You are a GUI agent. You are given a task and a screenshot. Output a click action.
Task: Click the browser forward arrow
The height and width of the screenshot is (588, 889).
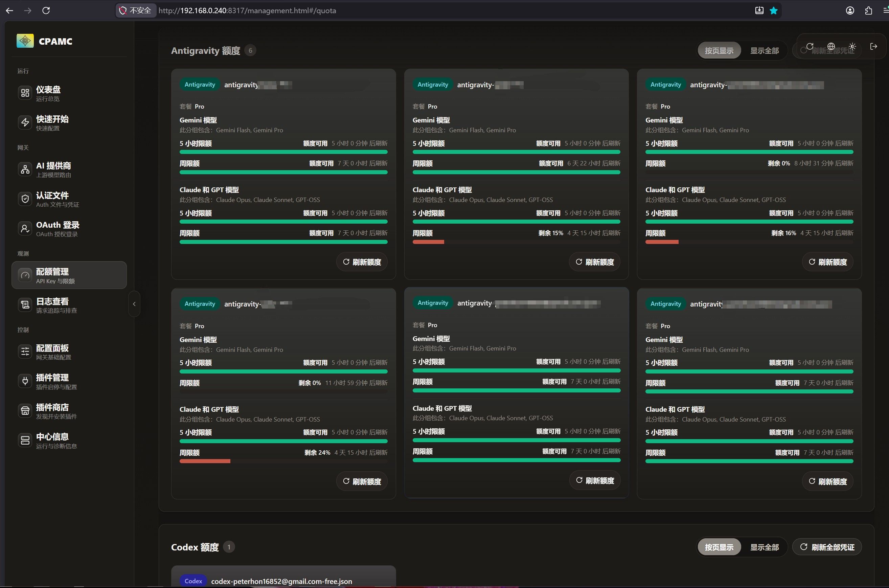[28, 10]
